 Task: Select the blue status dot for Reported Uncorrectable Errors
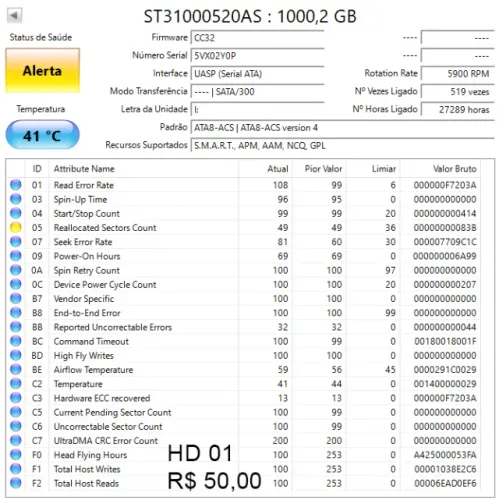coord(15,327)
